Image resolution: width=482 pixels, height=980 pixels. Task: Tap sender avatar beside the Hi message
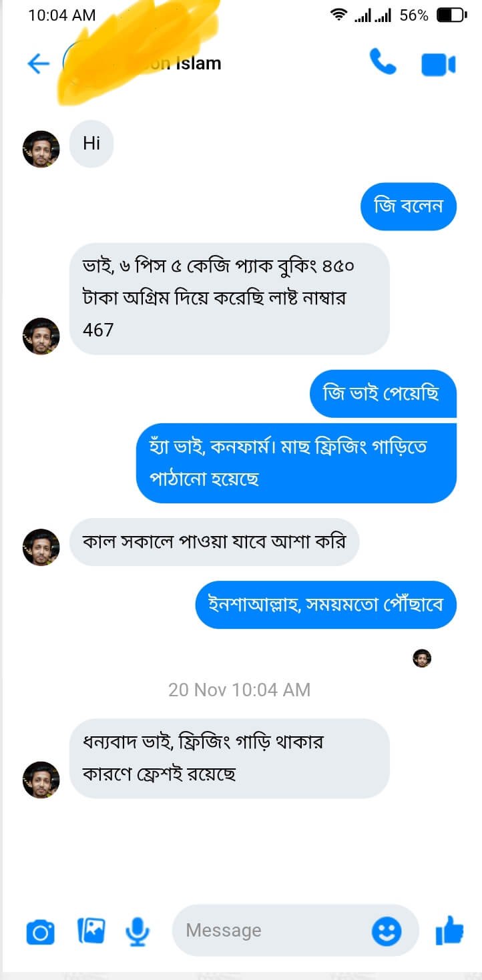41,148
